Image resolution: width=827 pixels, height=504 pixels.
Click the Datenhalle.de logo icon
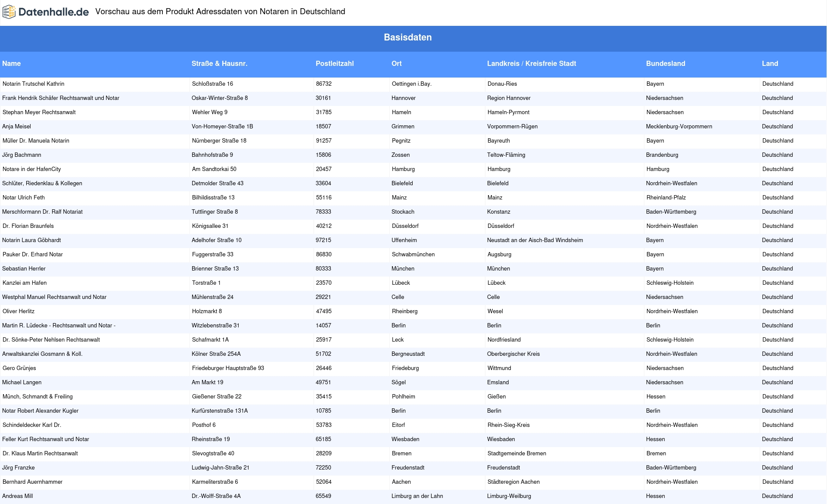coord(9,12)
